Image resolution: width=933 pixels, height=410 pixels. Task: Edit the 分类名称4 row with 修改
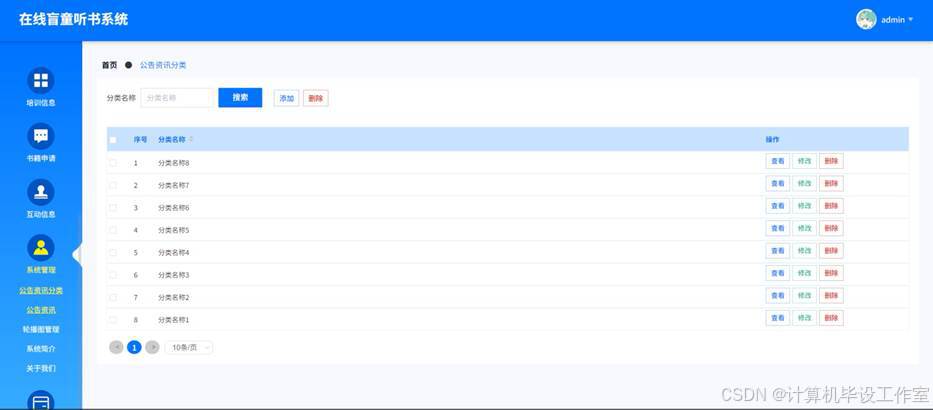(804, 251)
